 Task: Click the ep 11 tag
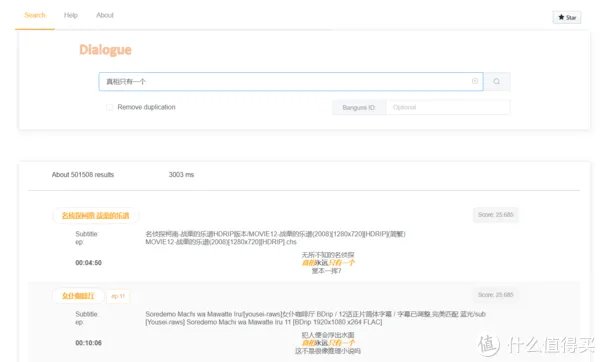[x=118, y=296]
